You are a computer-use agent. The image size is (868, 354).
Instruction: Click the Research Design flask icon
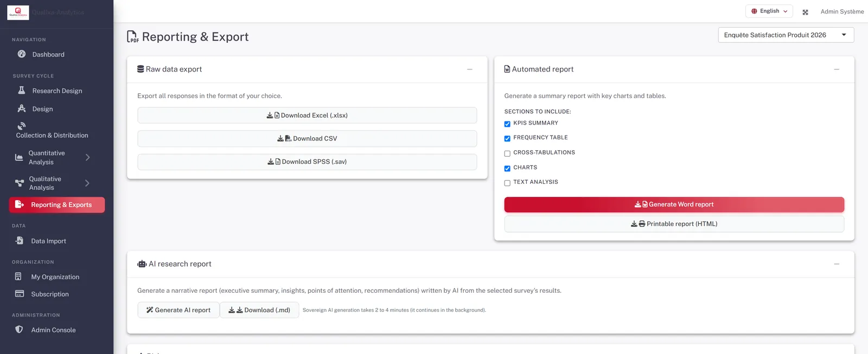pos(22,91)
